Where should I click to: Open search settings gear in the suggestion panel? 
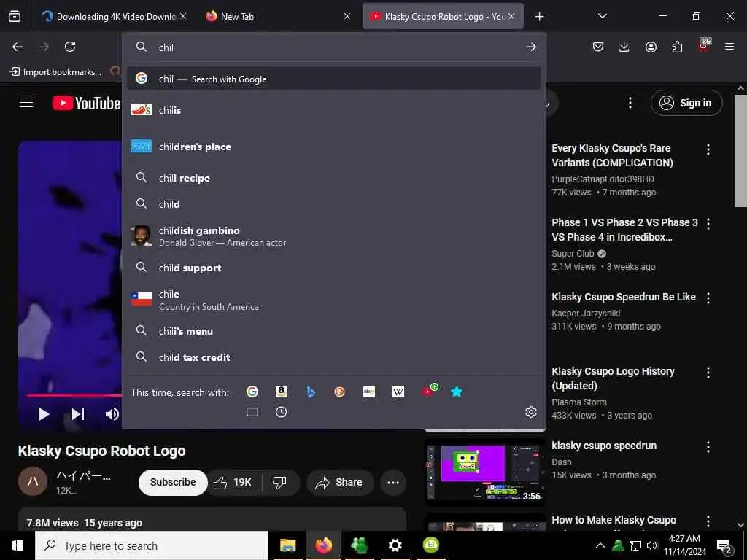pyautogui.click(x=531, y=413)
